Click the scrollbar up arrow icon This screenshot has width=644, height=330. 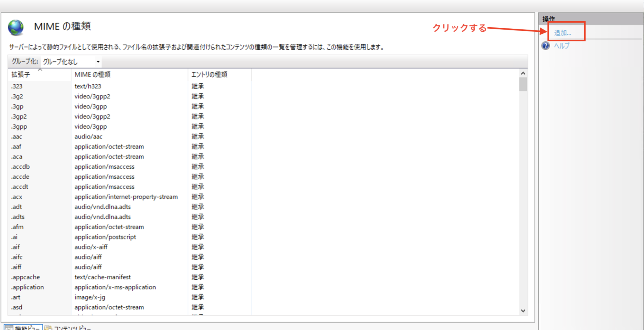click(523, 73)
